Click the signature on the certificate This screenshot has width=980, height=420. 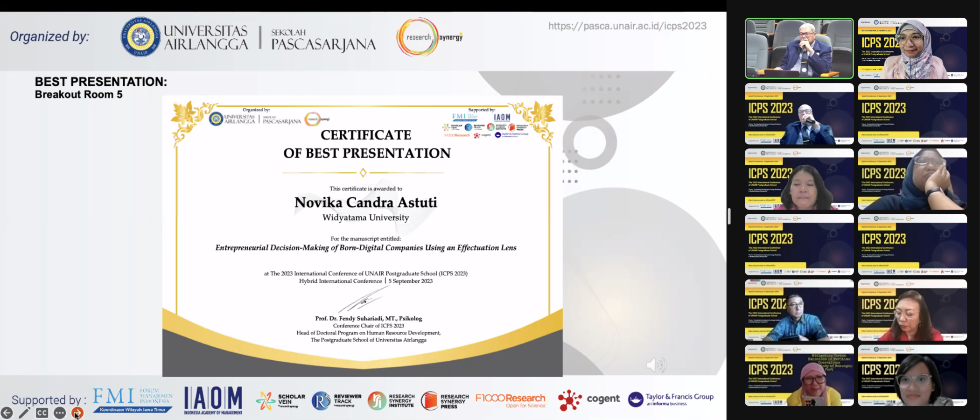364,300
